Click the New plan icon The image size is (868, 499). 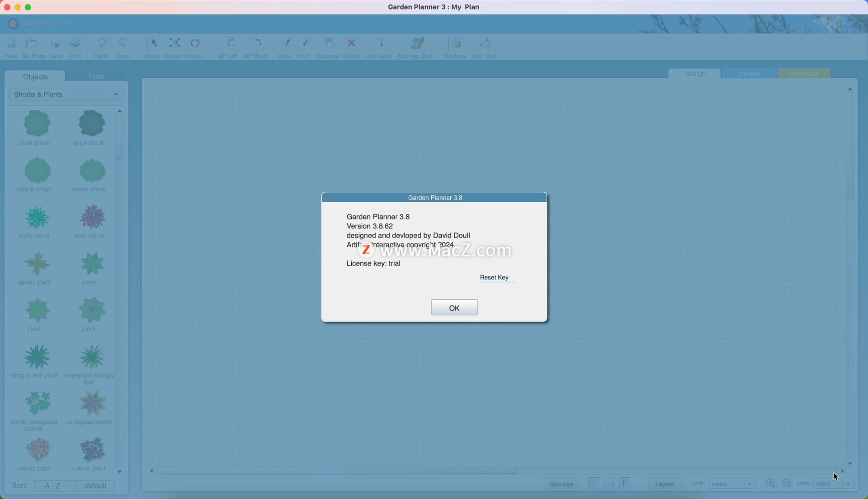click(11, 43)
